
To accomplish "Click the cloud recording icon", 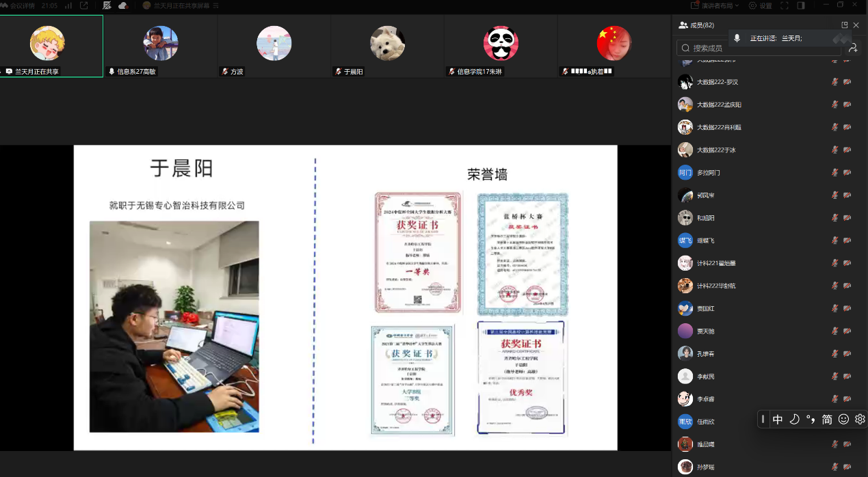I will pos(122,5).
